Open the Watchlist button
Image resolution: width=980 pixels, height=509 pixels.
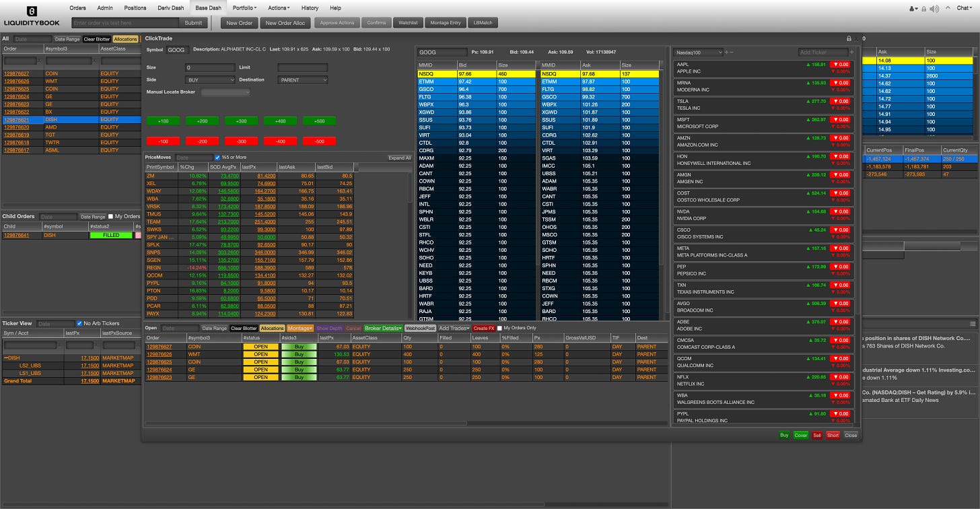coord(408,23)
